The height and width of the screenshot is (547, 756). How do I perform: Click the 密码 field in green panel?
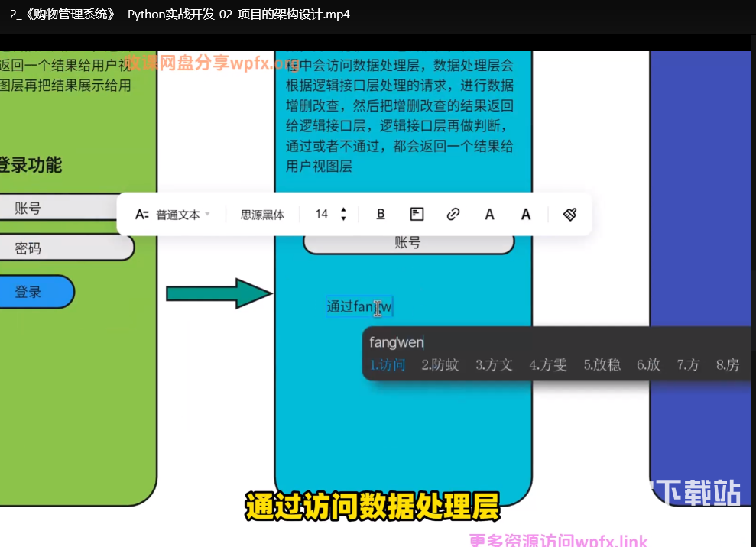pos(65,248)
